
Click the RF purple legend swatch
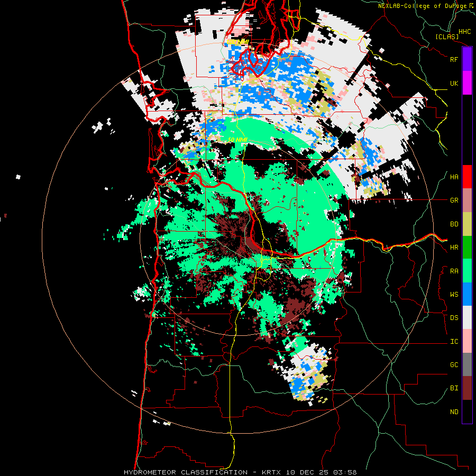tap(467, 59)
